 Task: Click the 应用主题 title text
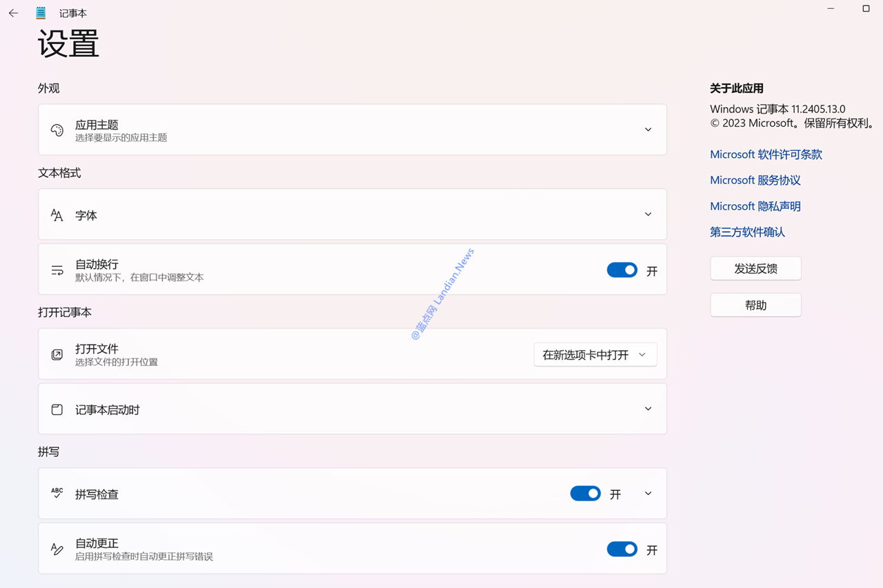[97, 125]
